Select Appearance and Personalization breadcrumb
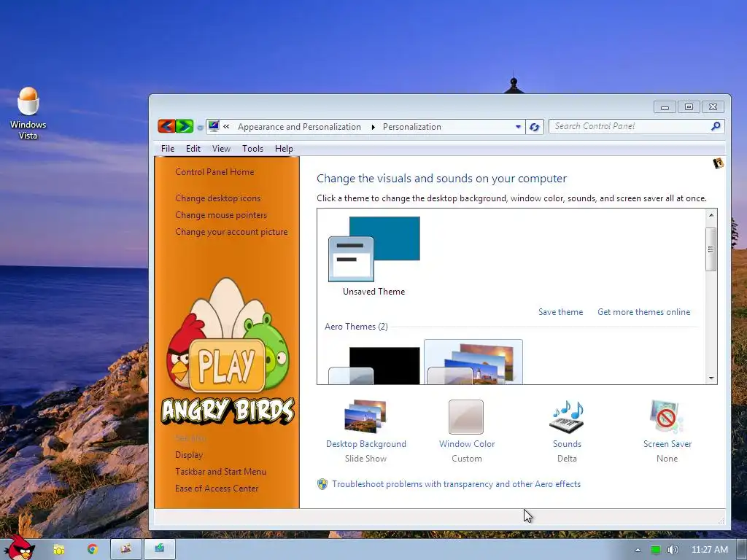This screenshot has height=560, width=747. point(299,127)
